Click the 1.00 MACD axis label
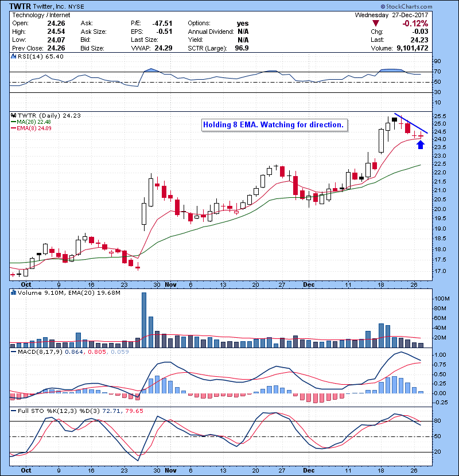Viewport: 459px width, 476px height. [x=441, y=355]
